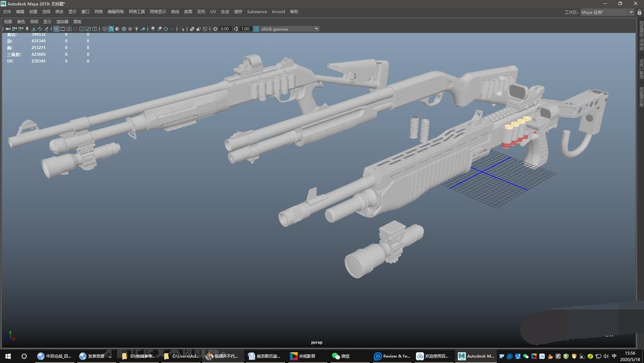Click the persp camera label
This screenshot has width=644, height=363.
point(317,342)
